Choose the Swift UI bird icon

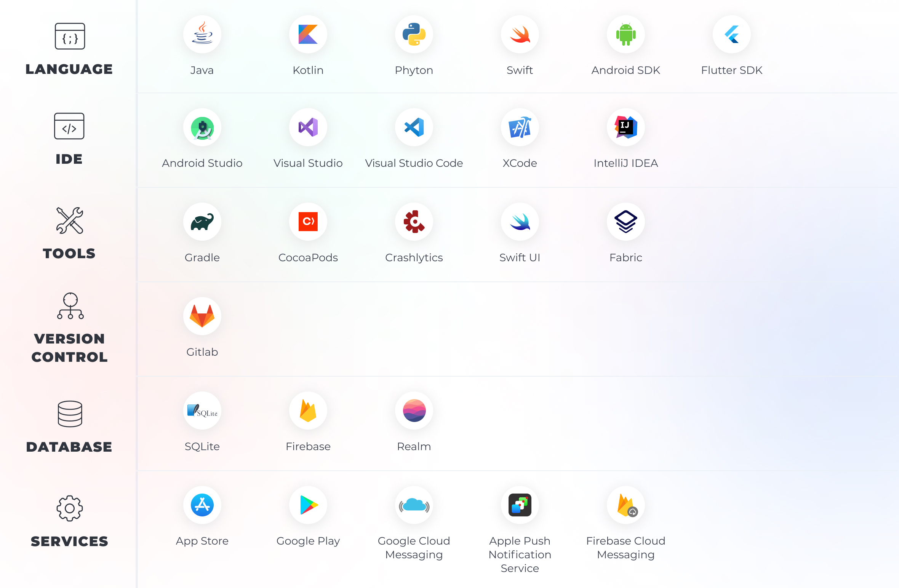click(520, 222)
